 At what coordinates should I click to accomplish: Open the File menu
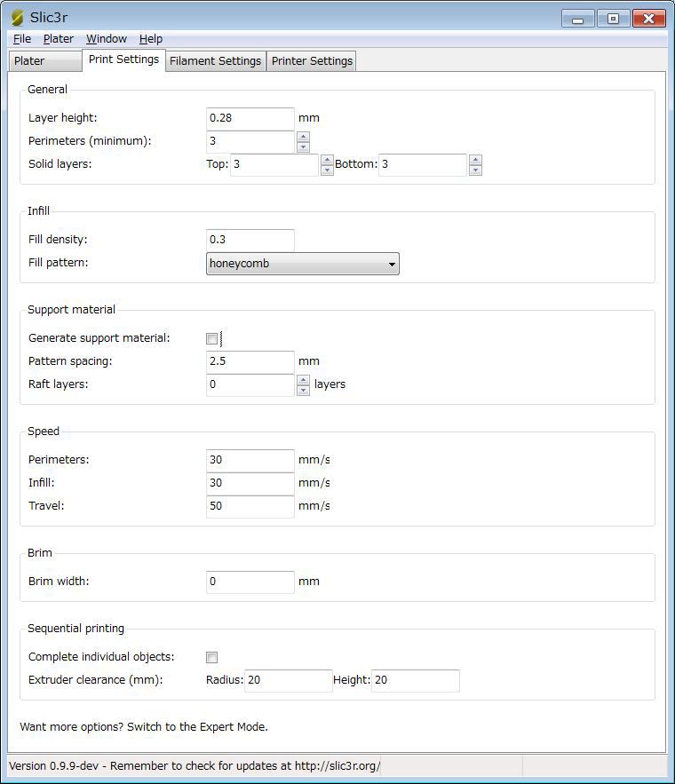(x=22, y=39)
